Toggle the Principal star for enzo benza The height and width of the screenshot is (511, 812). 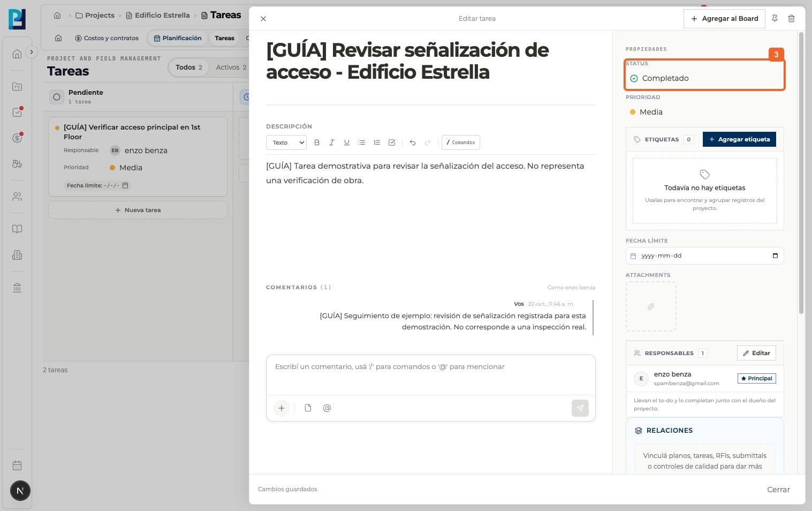[757, 378]
